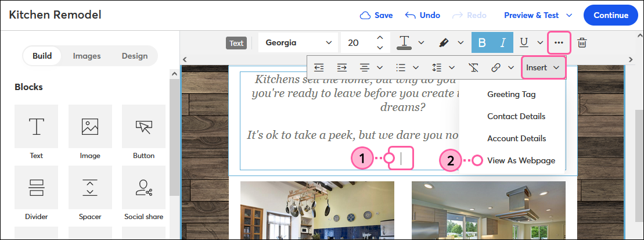Switch to the Images tab
The image size is (644, 240).
[x=87, y=56]
